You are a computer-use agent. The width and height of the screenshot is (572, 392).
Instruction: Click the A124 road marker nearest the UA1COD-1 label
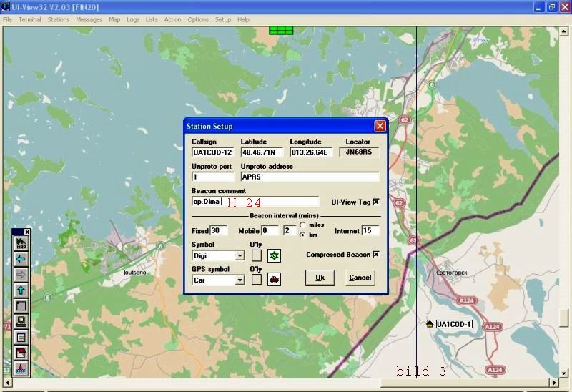click(492, 327)
